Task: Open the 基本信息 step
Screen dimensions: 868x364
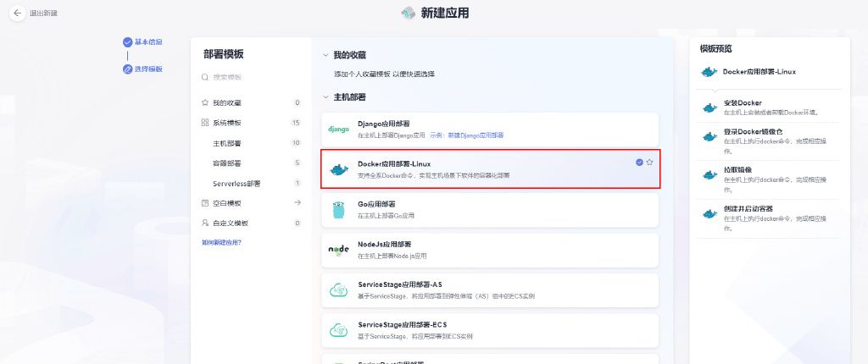Action: (148, 41)
